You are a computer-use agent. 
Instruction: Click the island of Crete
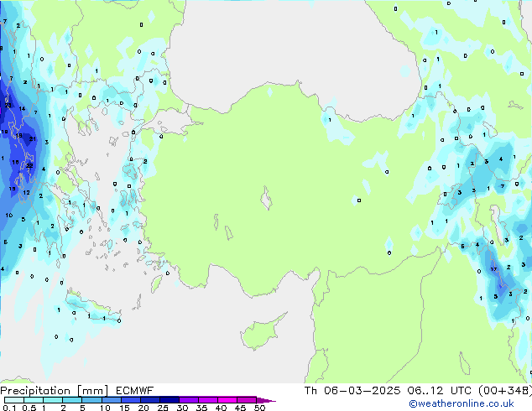pos(92,309)
